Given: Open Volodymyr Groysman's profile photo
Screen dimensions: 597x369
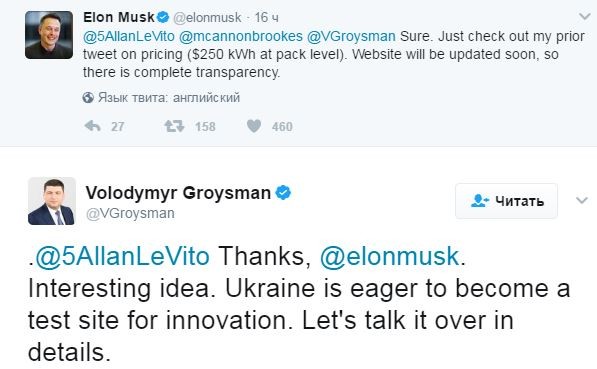Looking at the screenshot, I should 51,201.
